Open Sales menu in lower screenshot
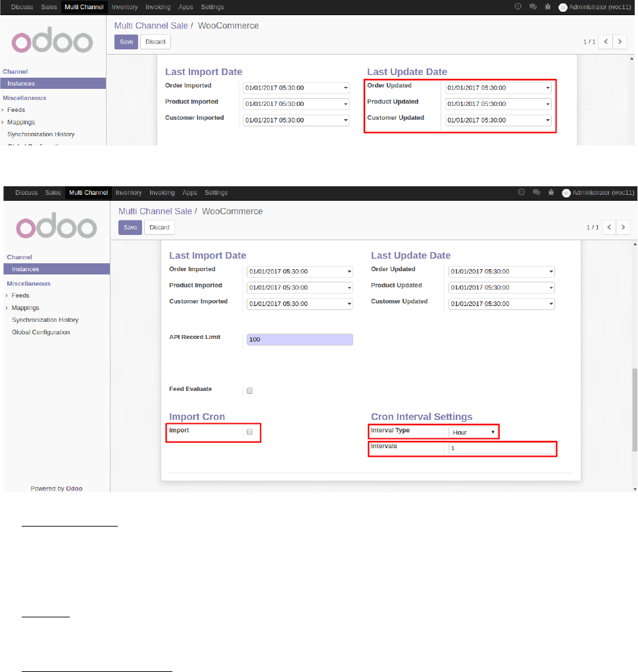 53,193
